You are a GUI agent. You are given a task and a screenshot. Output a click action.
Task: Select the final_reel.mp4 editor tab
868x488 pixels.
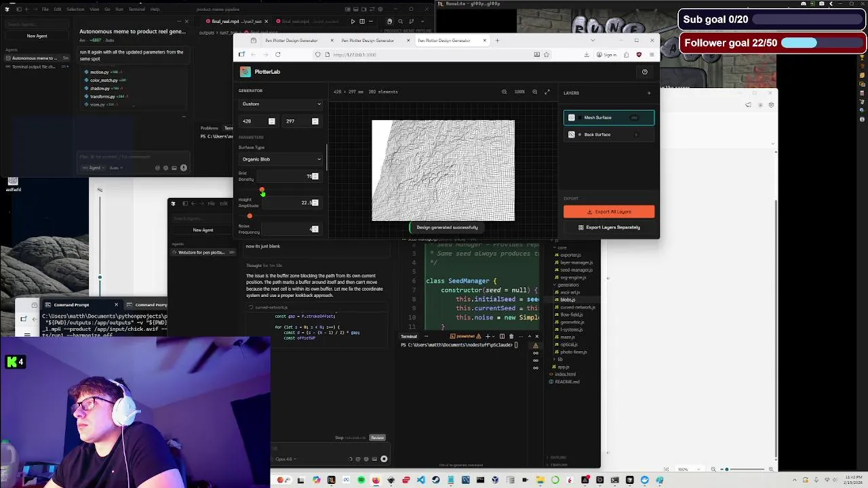pos(237,21)
